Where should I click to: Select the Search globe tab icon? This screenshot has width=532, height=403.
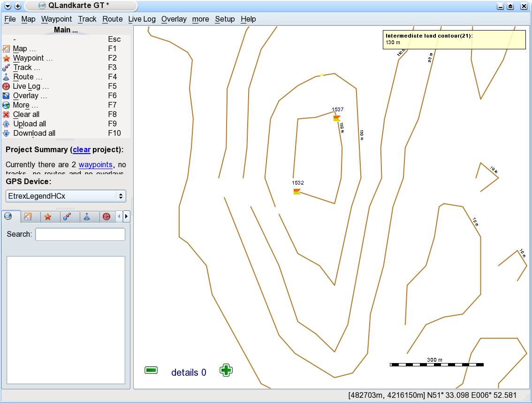click(8, 217)
